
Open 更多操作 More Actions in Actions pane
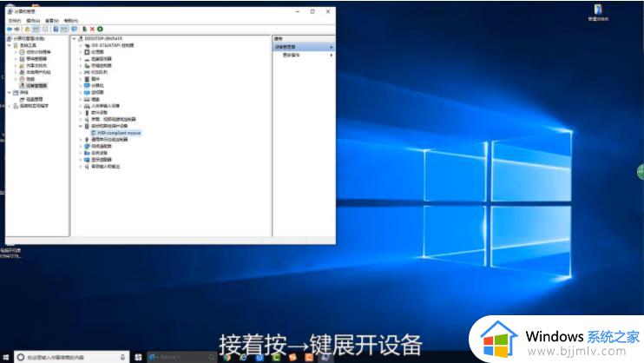292,55
